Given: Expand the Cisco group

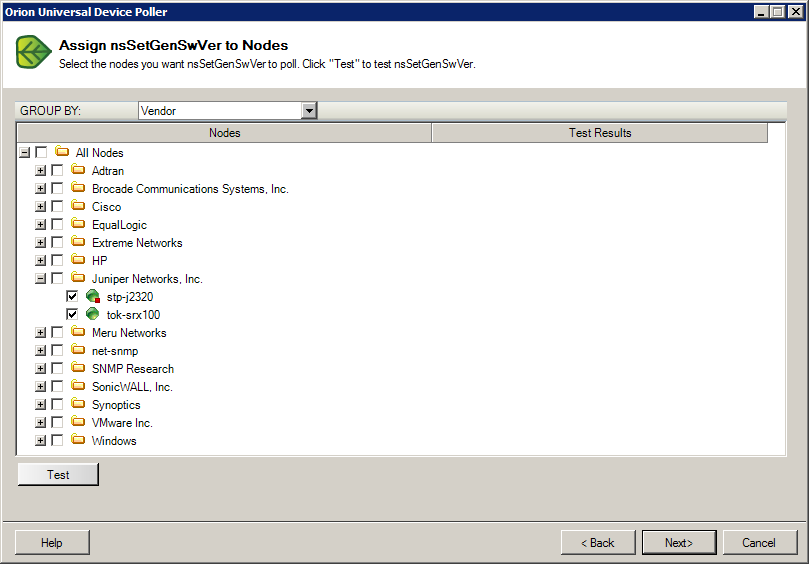Looking at the screenshot, I should 40,206.
